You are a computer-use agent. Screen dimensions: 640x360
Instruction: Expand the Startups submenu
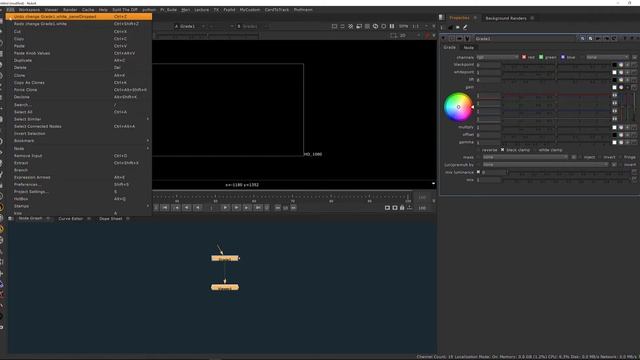(x=78, y=206)
